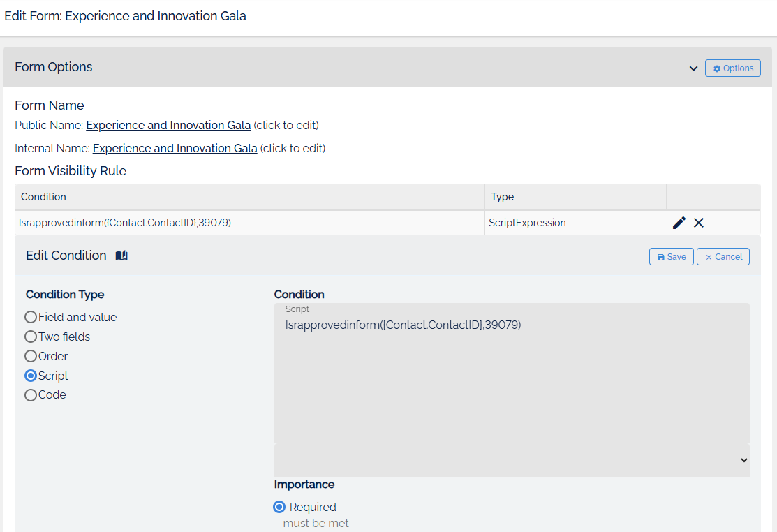Select the Field and value condition type
Image resolution: width=777 pixels, height=532 pixels.
(x=31, y=317)
